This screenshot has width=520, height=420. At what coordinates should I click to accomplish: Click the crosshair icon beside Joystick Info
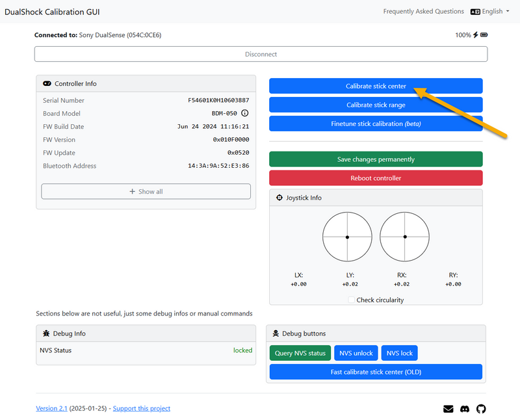tap(279, 198)
